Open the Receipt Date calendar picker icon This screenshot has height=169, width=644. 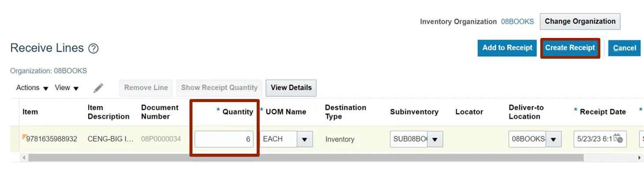tap(618, 139)
